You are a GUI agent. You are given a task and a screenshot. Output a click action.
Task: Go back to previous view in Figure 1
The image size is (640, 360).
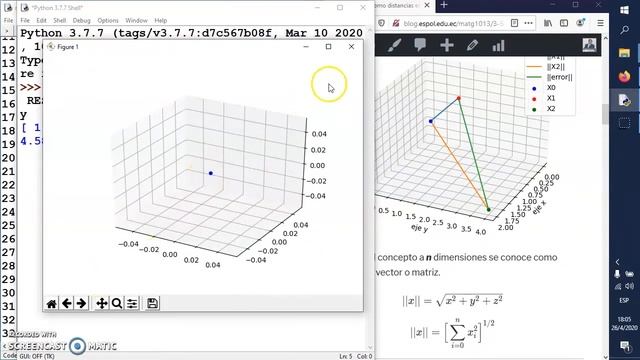(x=67, y=304)
